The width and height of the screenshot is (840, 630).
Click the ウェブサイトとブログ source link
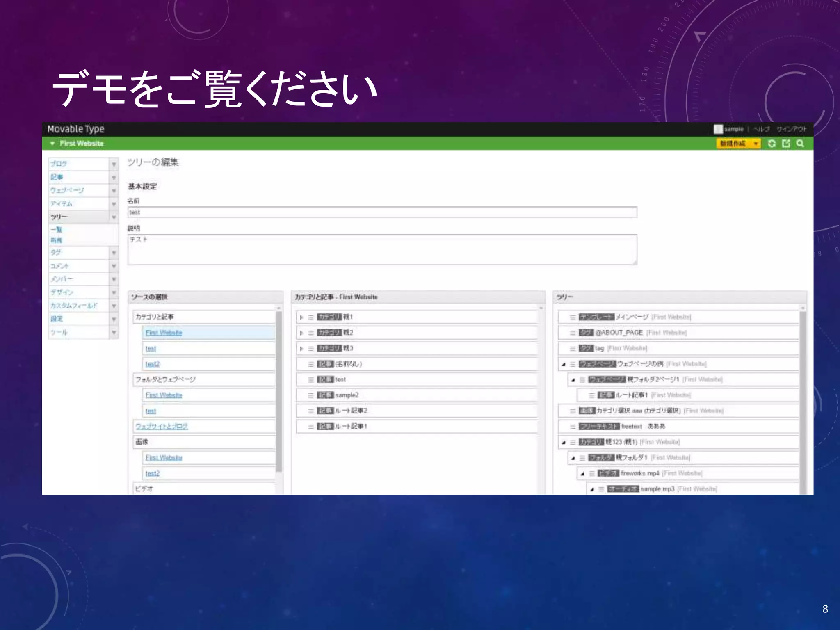(x=162, y=427)
